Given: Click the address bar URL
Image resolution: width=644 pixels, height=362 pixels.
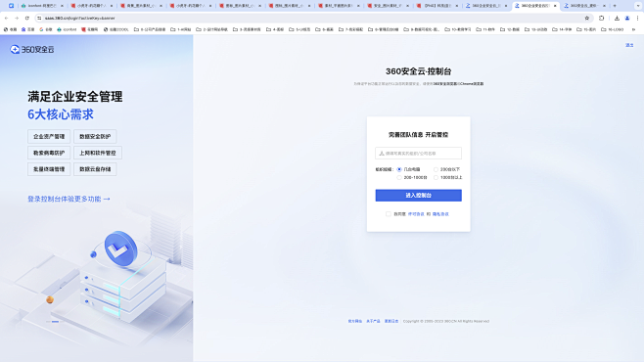Looking at the screenshot, I should click(x=80, y=18).
